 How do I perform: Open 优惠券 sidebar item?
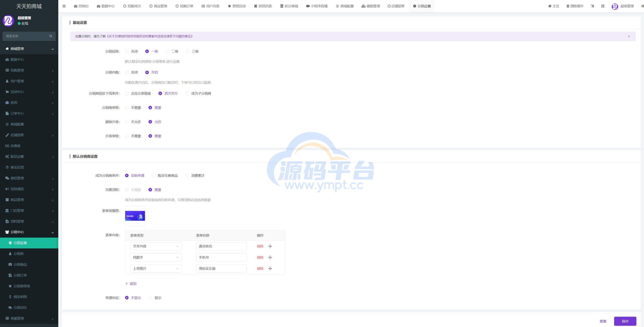point(29,146)
